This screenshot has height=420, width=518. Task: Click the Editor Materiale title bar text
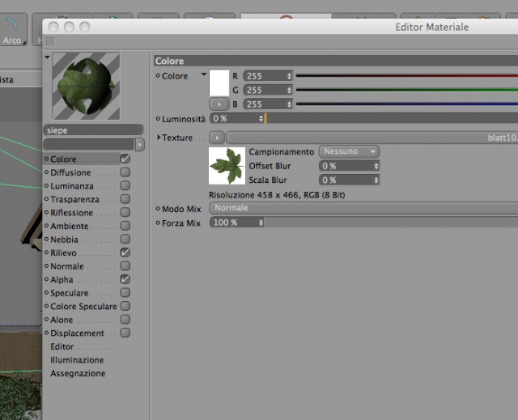click(x=431, y=27)
